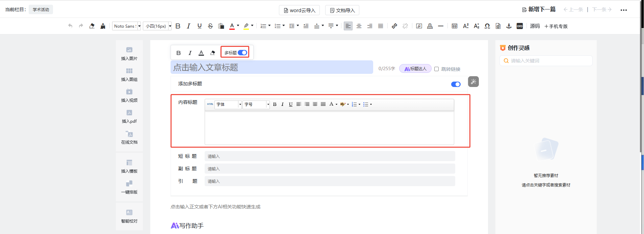
Task: Open the 字体 dropdown in content title editor
Action: tap(228, 105)
